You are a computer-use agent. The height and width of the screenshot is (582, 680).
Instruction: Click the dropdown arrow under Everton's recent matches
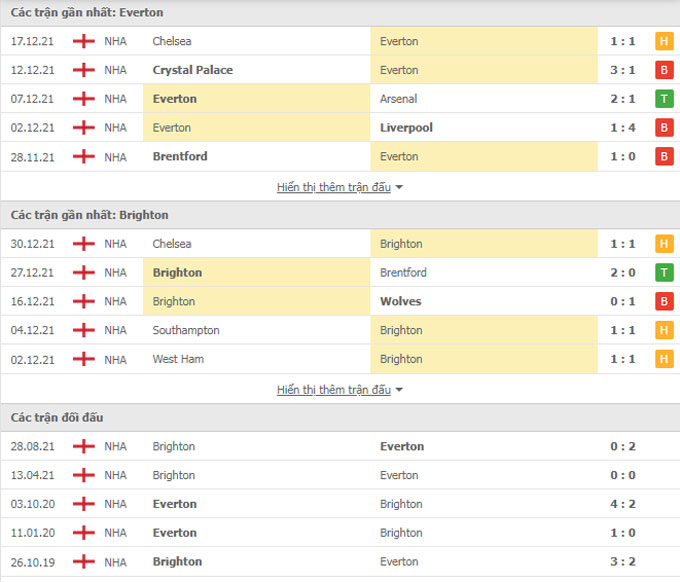pyautogui.click(x=399, y=187)
